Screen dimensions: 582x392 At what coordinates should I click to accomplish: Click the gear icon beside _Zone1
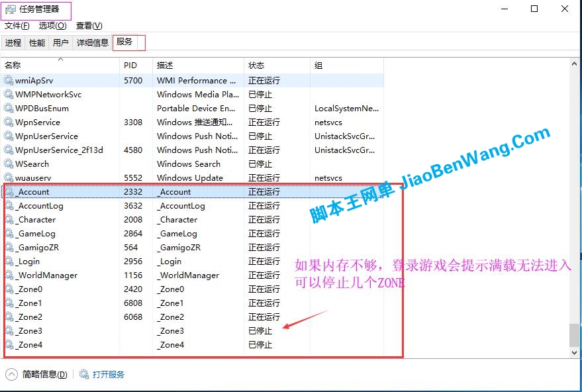pos(10,303)
